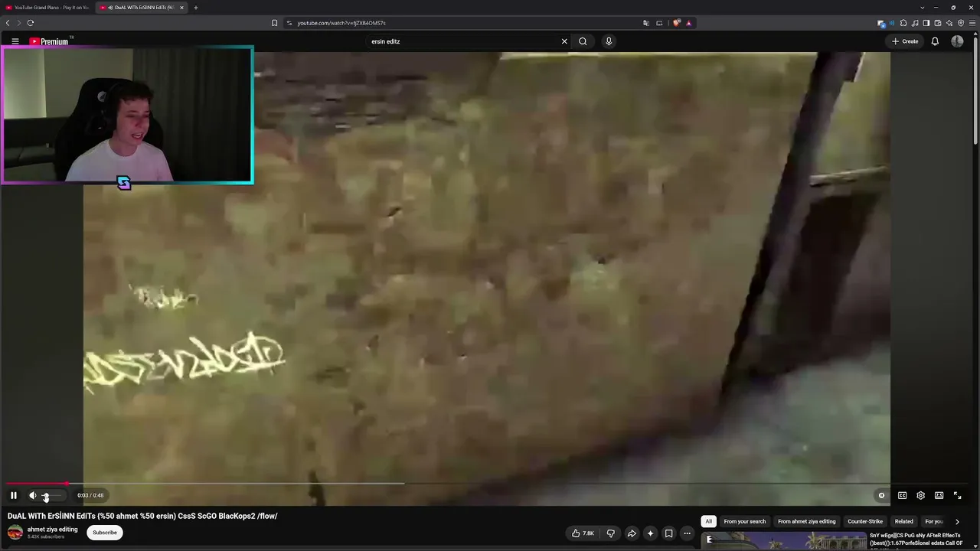Open YouTube notifications bell
Screen dimensions: 980x551
coord(935,41)
